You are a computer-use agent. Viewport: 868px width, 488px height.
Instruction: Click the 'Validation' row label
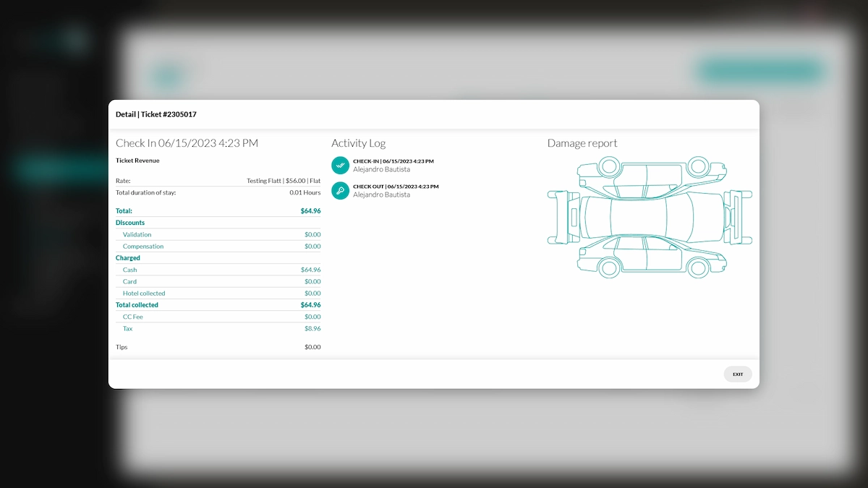tap(137, 235)
